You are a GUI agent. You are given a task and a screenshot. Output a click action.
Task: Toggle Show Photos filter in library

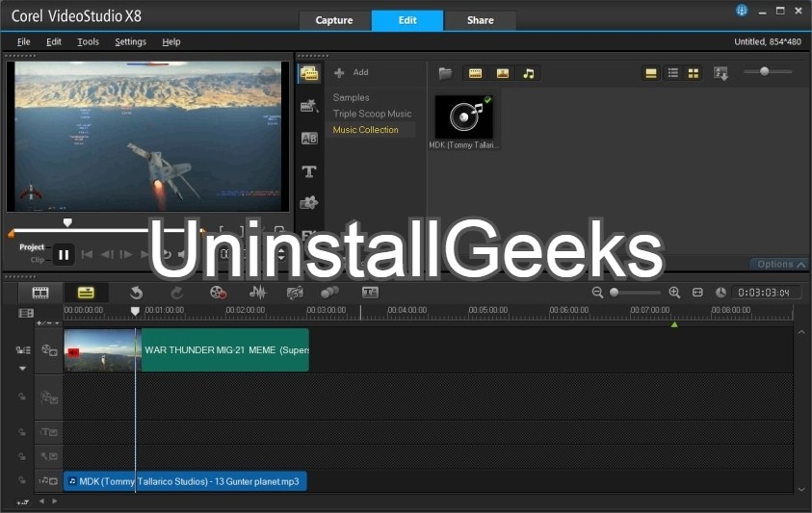(502, 73)
